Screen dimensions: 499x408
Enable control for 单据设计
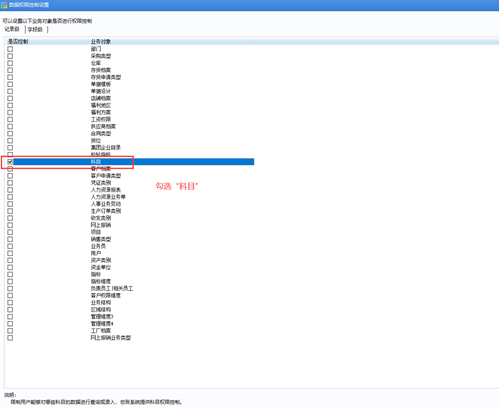pyautogui.click(x=10, y=91)
